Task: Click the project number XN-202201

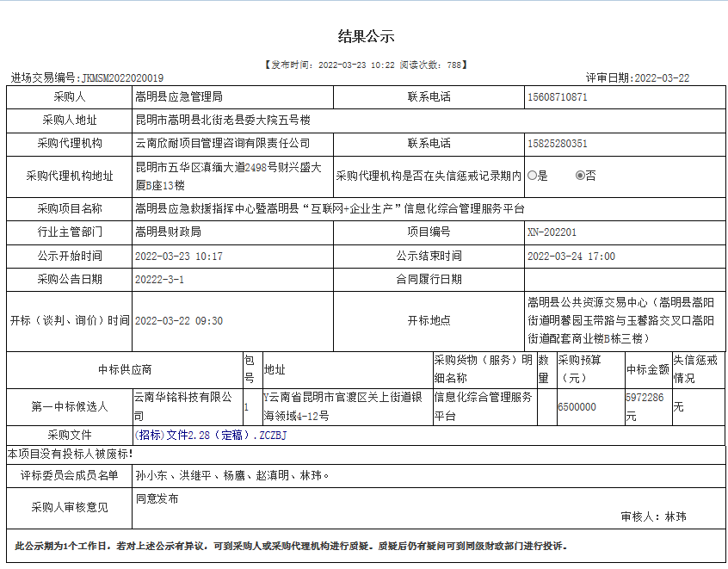Action: point(552,232)
